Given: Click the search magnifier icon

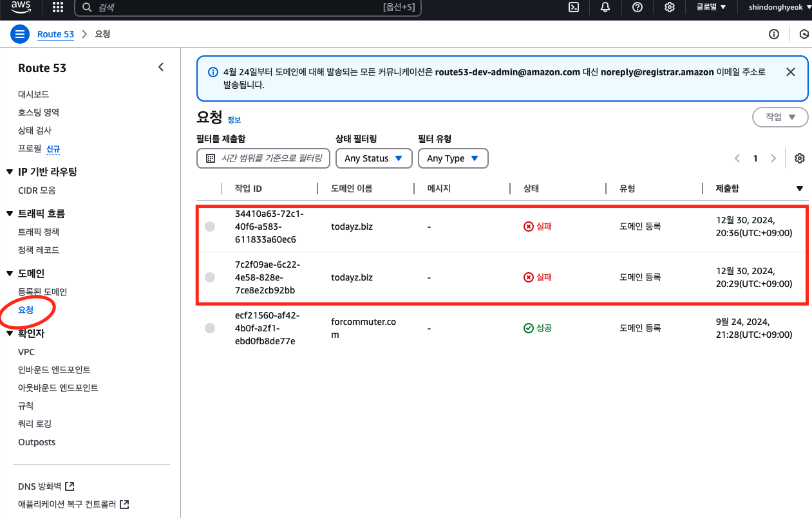Looking at the screenshot, I should click(x=88, y=7).
